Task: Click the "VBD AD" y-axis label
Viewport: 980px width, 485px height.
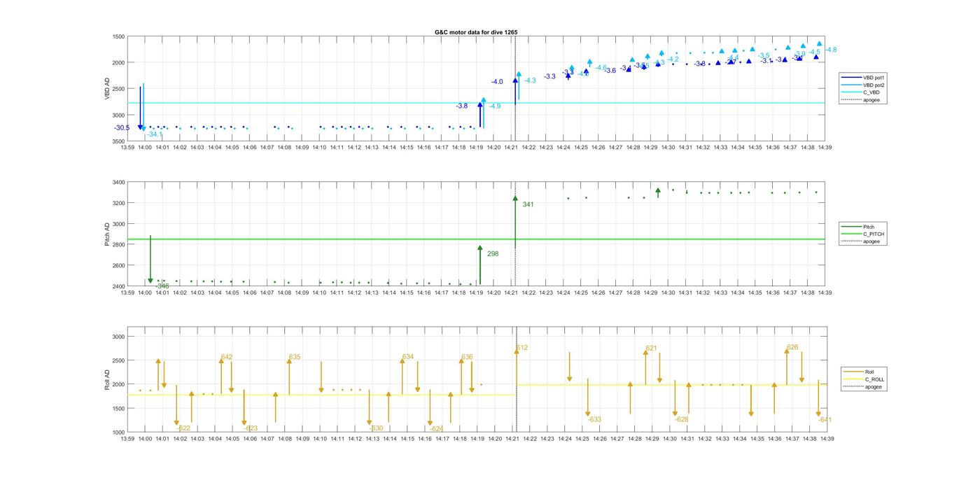Action: [107, 88]
